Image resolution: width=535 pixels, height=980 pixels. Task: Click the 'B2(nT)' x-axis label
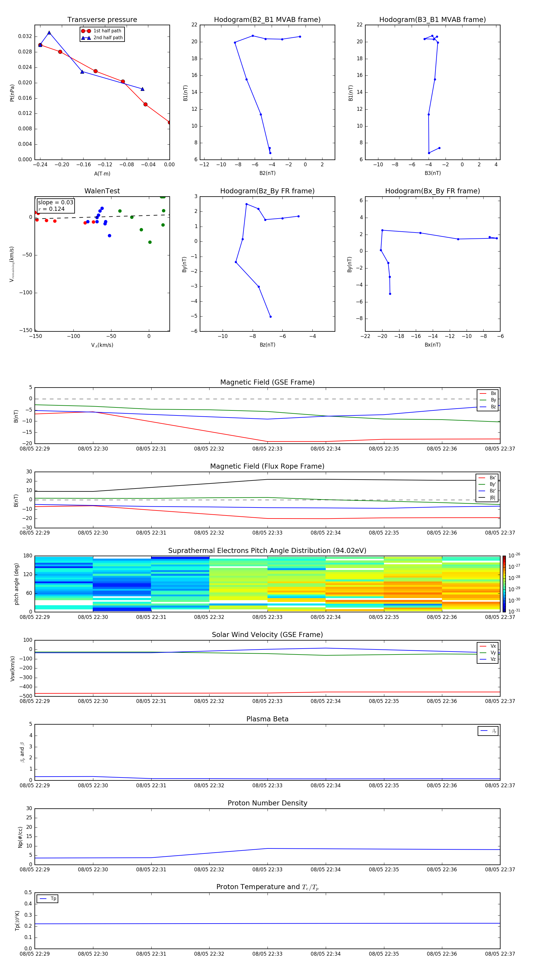267,173
